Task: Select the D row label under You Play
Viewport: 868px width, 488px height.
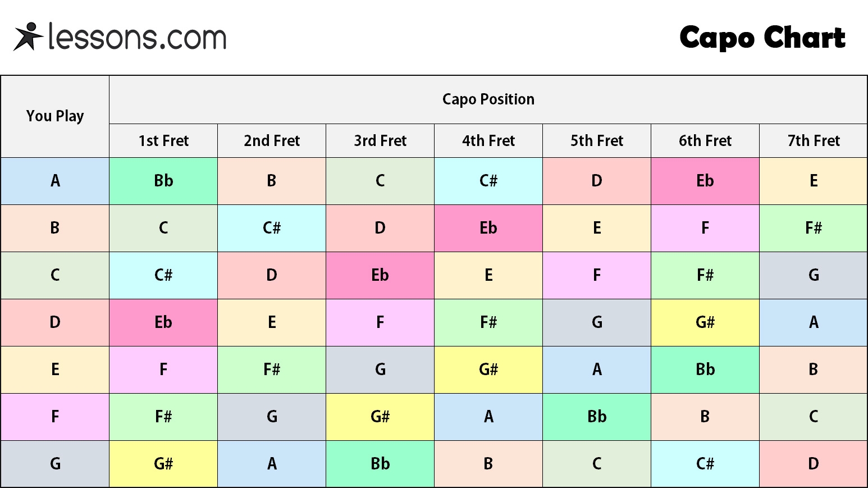Action: 55,322
